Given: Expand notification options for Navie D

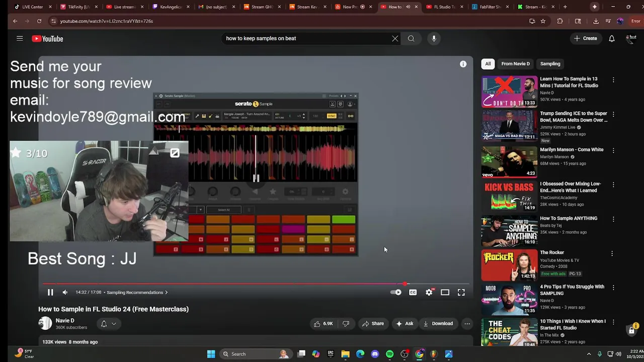Looking at the screenshot, I should tap(109, 324).
